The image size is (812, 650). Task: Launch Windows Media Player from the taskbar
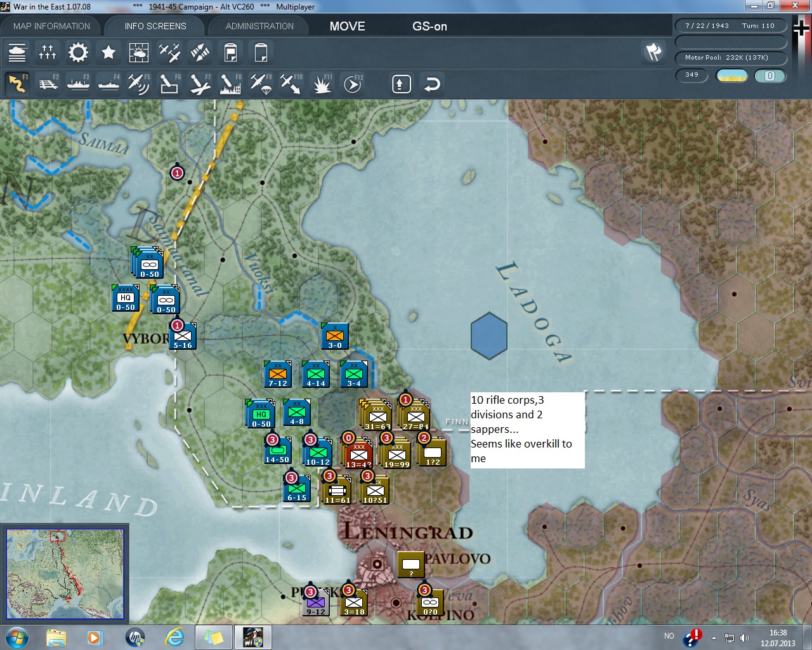coord(95,637)
